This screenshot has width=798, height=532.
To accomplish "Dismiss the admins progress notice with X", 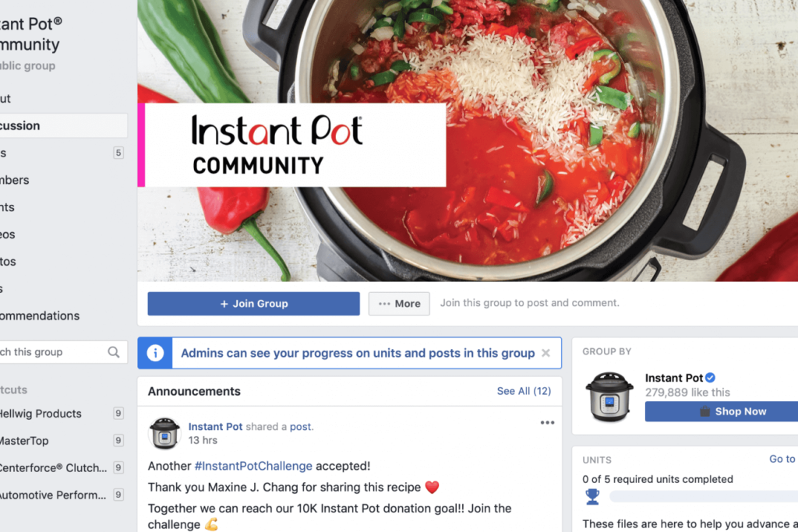I will click(x=546, y=353).
